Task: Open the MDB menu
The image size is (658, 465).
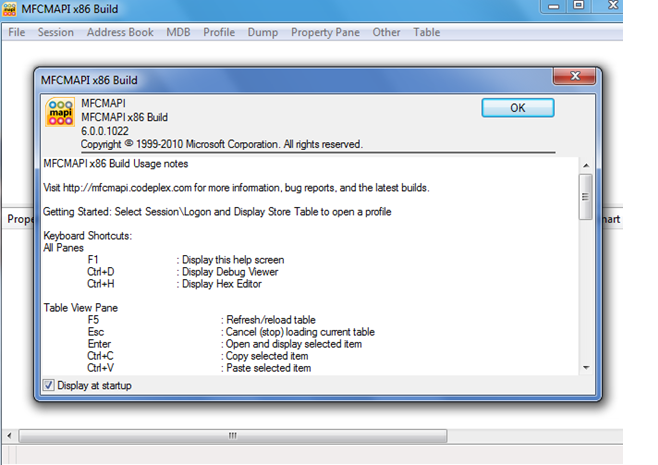Action: click(x=178, y=32)
